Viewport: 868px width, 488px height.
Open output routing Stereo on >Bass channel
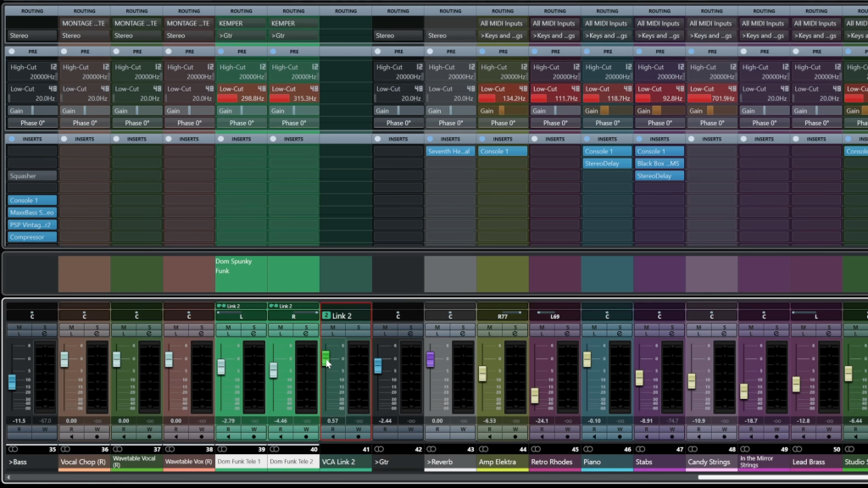[x=32, y=36]
